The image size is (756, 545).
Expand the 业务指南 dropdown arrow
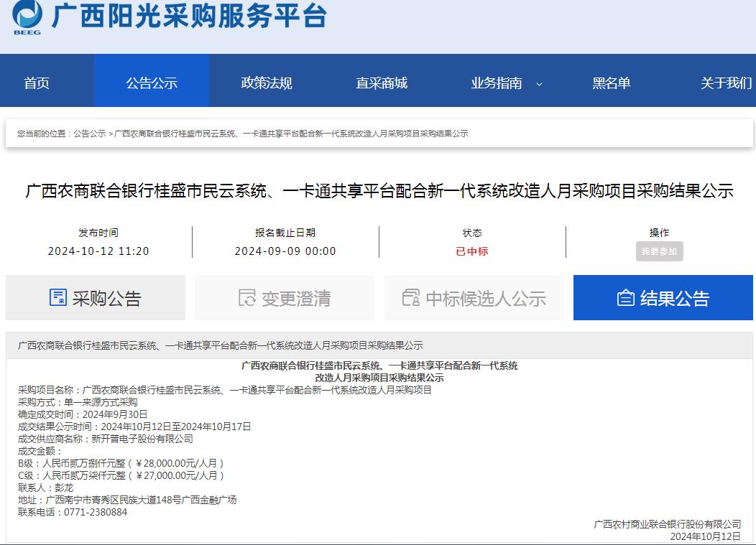tap(539, 84)
